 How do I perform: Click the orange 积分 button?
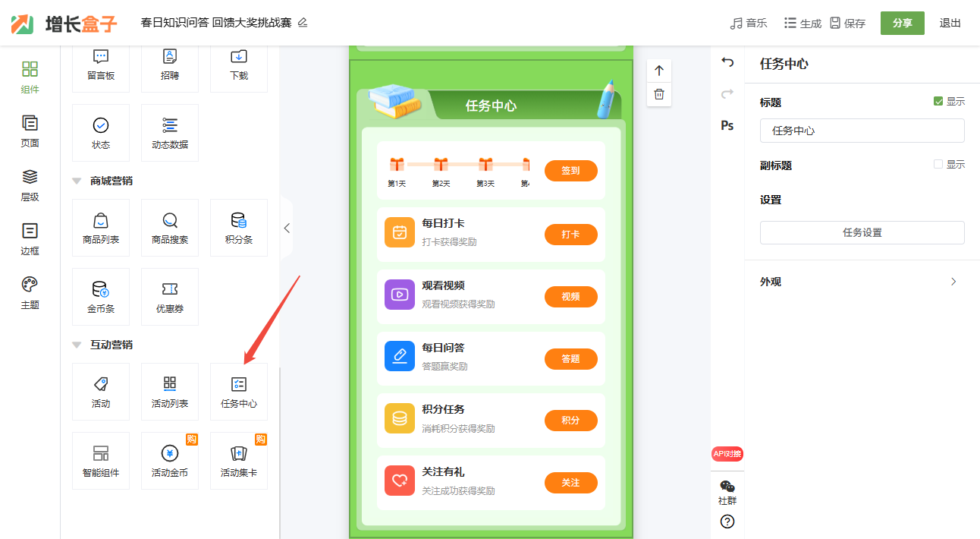571,421
